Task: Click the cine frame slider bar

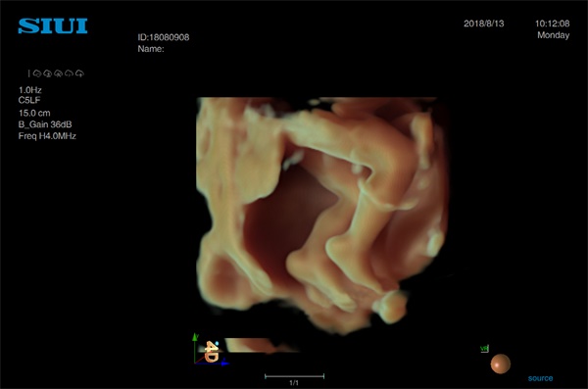Action: tap(294, 376)
